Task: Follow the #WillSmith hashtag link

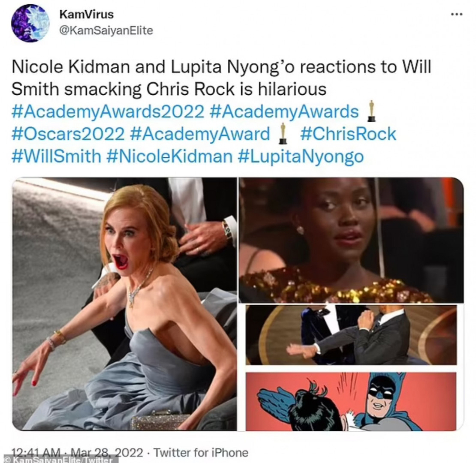Action: click(57, 156)
